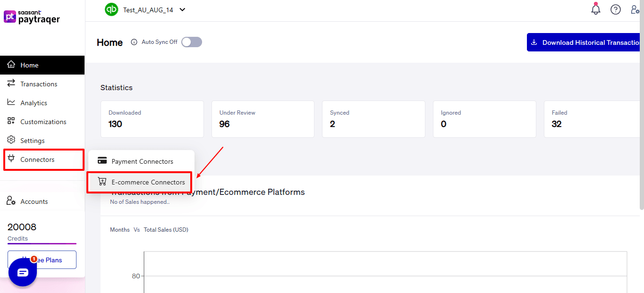The width and height of the screenshot is (644, 293).
Task: Toggle Auto Sync on
Action: pyautogui.click(x=191, y=42)
